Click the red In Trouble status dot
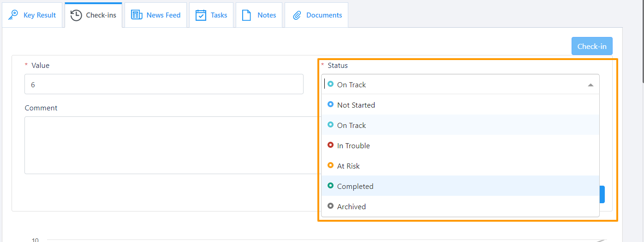The height and width of the screenshot is (242, 644). (x=330, y=145)
